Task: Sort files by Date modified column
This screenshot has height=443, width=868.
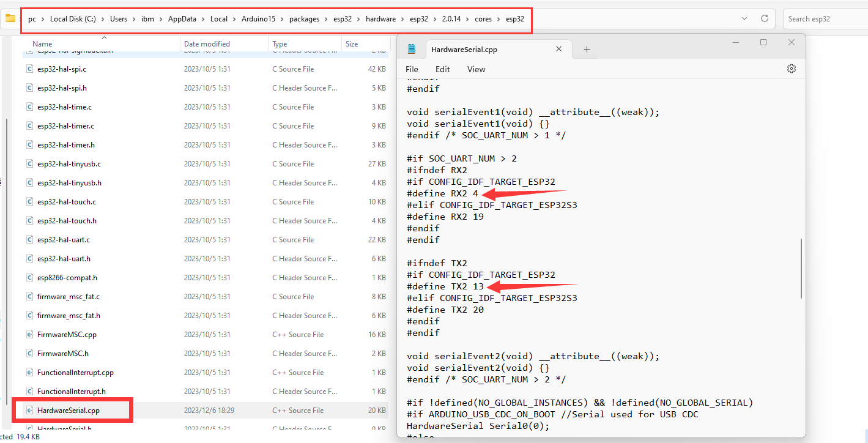Action: 207,44
